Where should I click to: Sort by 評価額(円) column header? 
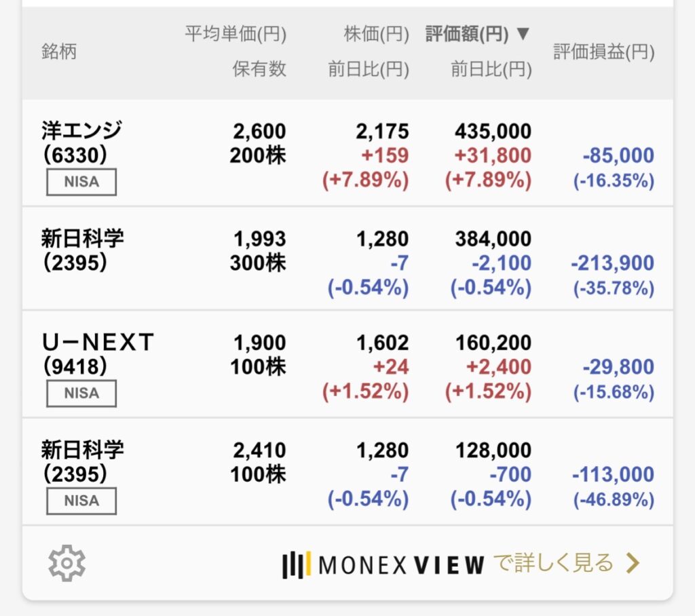pos(467,34)
